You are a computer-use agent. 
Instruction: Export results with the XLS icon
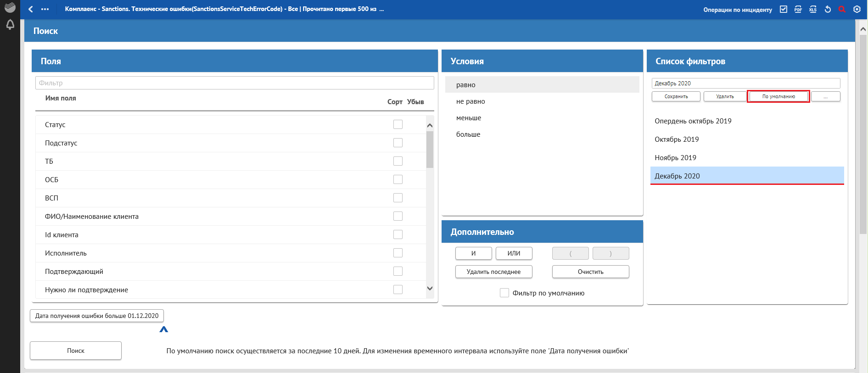(813, 9)
